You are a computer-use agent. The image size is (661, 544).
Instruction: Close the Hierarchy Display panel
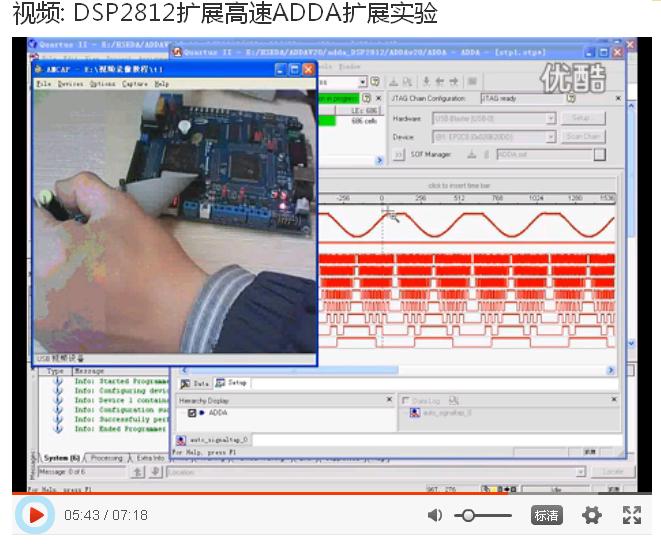(x=389, y=399)
